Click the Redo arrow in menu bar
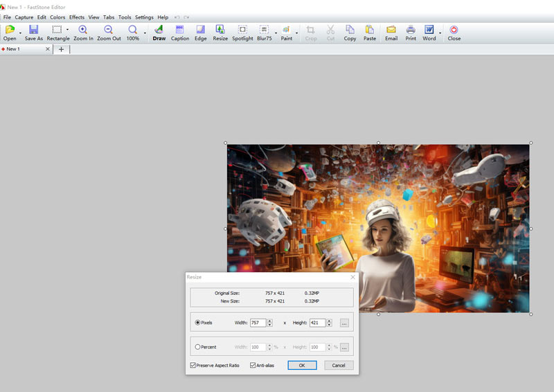This screenshot has width=554, height=392. (186, 17)
